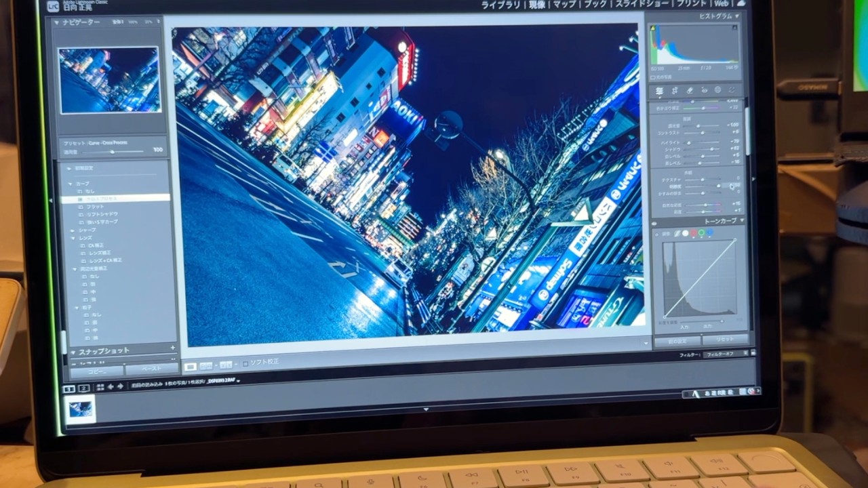Select the blue channel curve circle

(710, 232)
